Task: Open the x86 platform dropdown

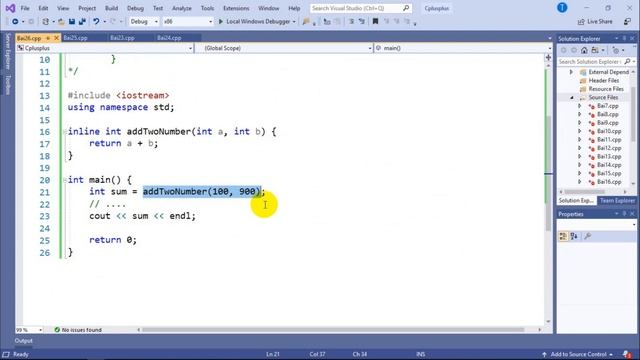Action: (187, 22)
